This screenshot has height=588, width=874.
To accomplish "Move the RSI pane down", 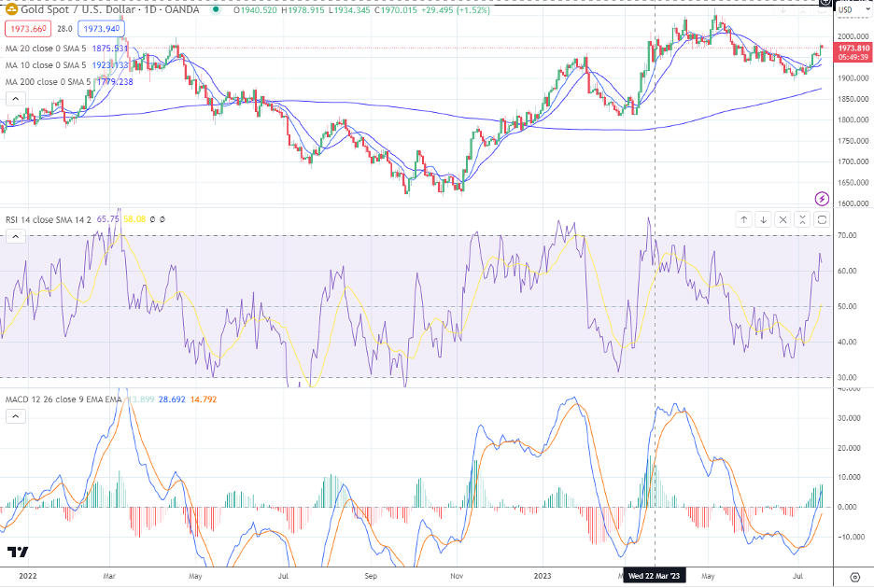I will [x=764, y=220].
